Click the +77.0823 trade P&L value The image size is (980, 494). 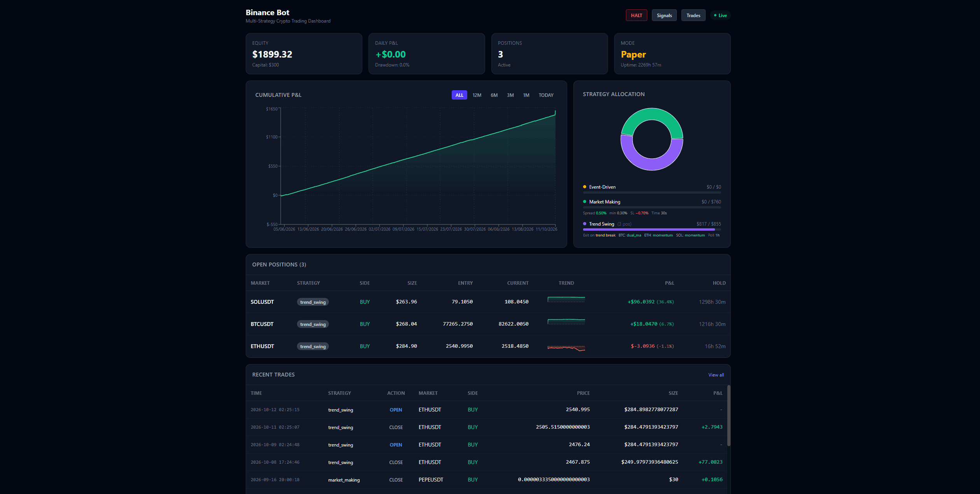coord(711,462)
